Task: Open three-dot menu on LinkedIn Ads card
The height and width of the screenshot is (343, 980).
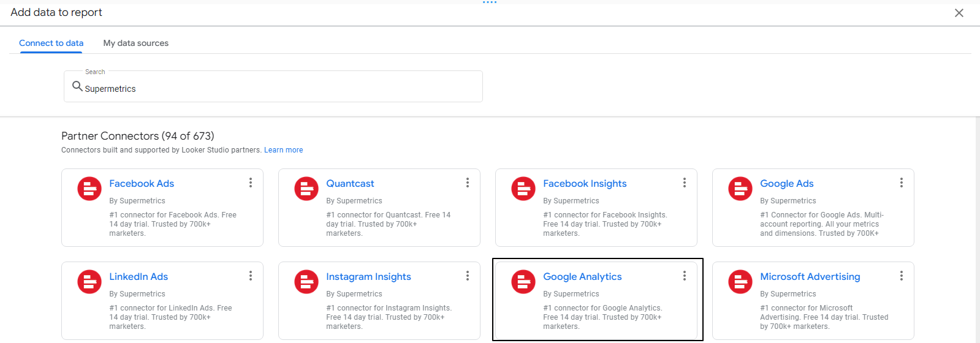Action: point(251,276)
